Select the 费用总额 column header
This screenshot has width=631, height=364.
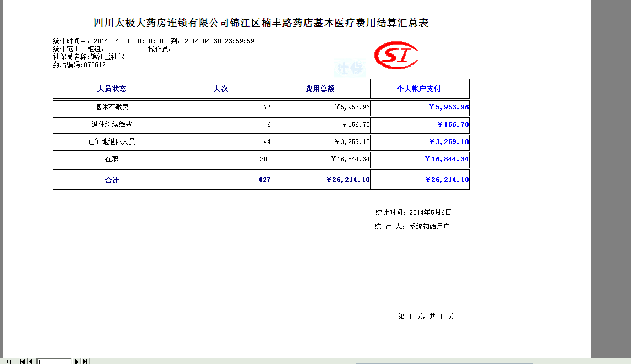pyautogui.click(x=320, y=89)
